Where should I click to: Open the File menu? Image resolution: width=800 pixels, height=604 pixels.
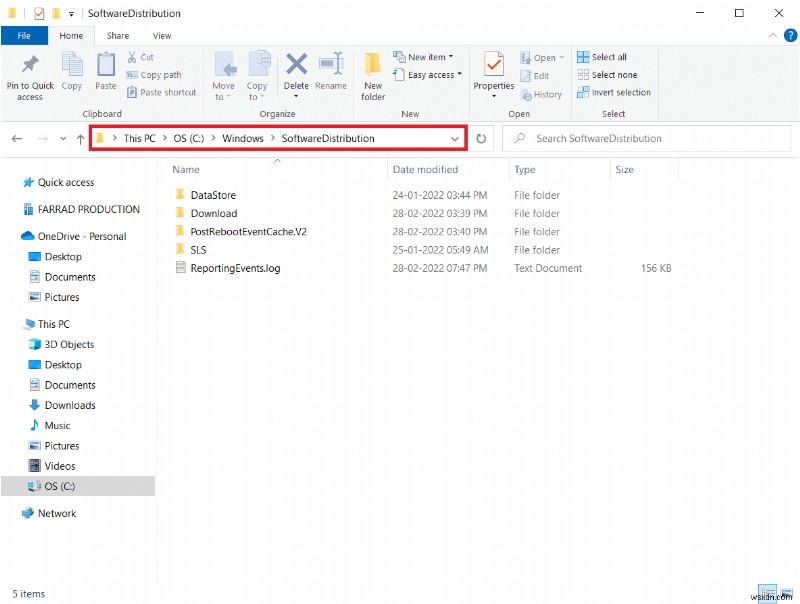pos(24,35)
